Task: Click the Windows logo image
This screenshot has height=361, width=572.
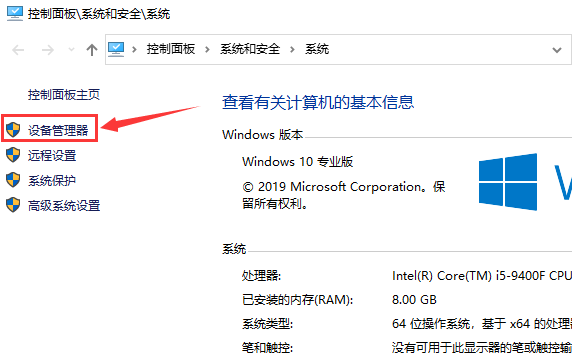Action: coord(508,182)
